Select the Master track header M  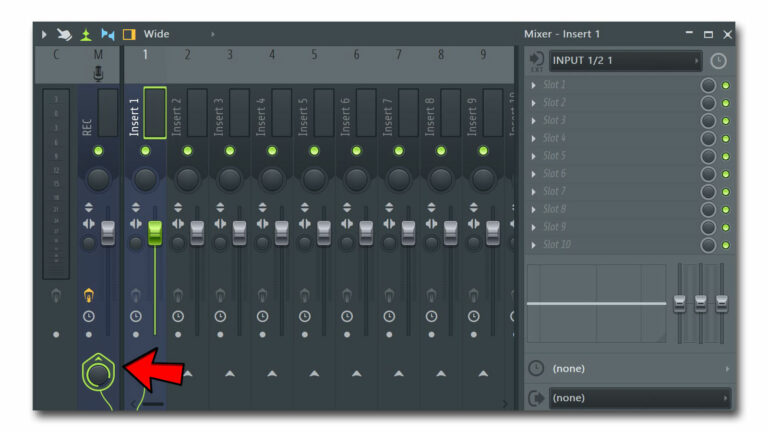coord(98,54)
